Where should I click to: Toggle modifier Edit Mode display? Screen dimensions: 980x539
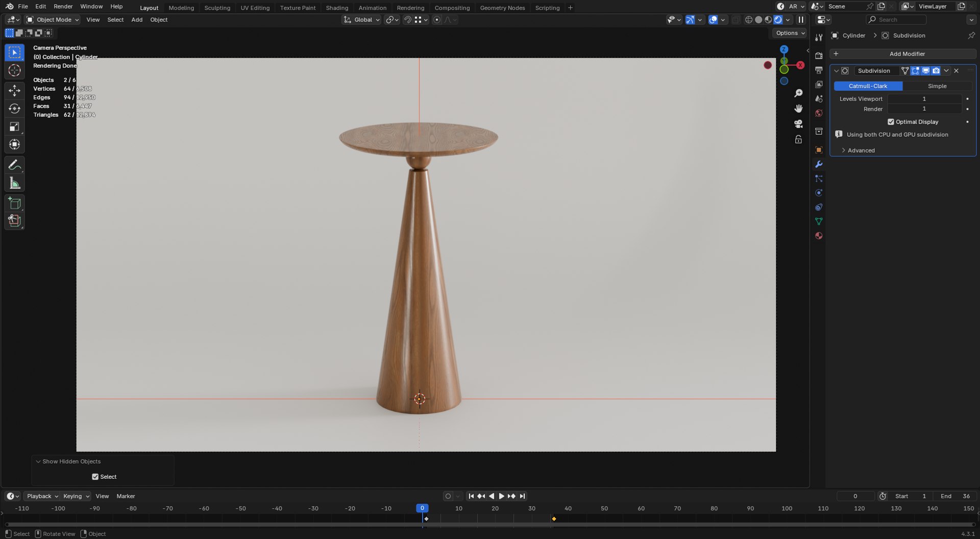[x=915, y=71]
